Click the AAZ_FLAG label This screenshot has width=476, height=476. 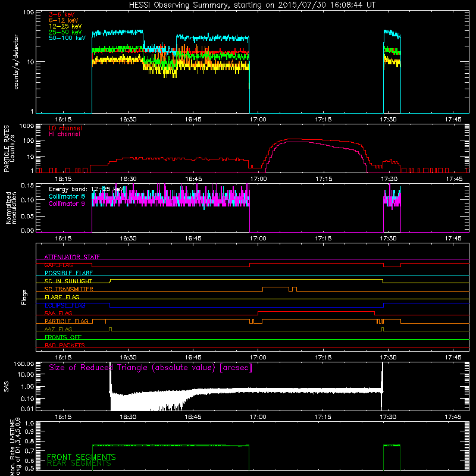58,329
